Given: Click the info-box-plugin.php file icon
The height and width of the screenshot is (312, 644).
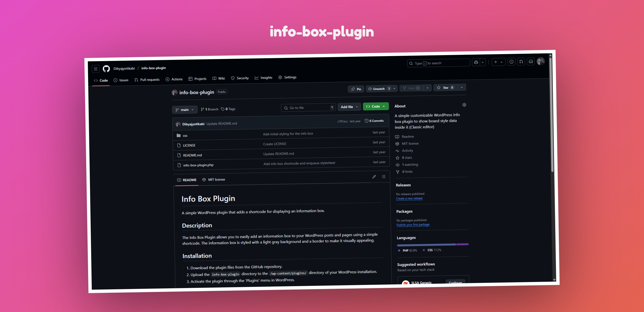Looking at the screenshot, I should [179, 165].
